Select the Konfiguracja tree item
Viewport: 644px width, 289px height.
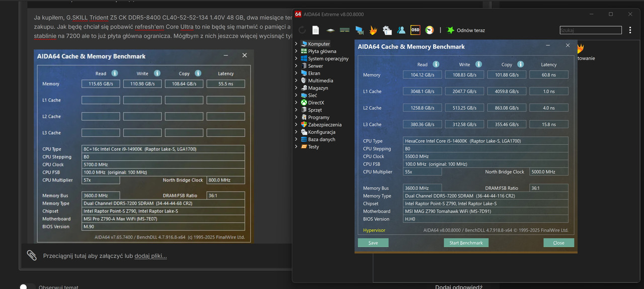pos(321,132)
